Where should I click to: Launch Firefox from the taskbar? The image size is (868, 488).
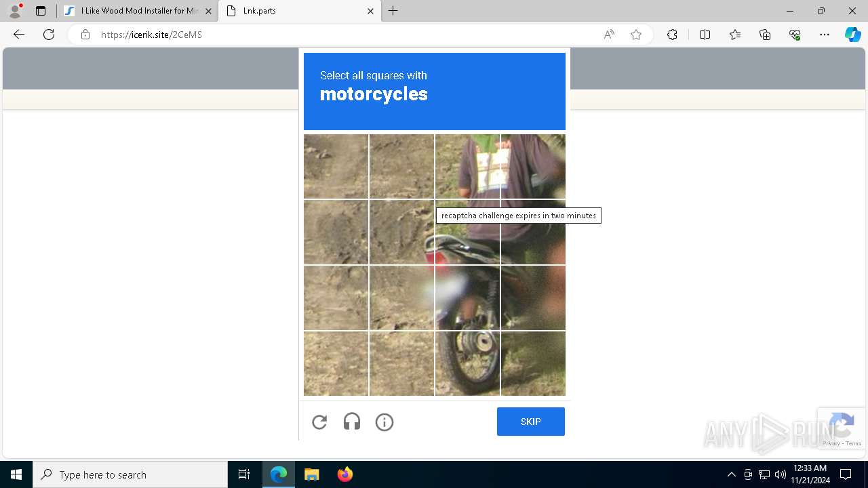344,474
